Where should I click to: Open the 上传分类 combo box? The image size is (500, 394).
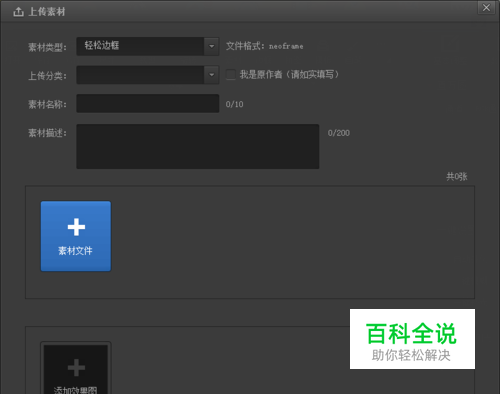(x=148, y=75)
